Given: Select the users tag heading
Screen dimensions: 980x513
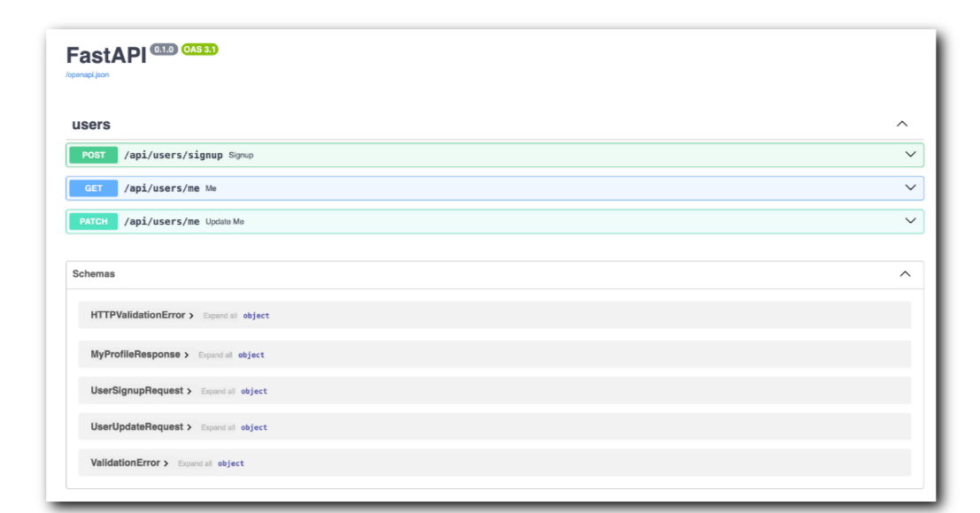Looking at the screenshot, I should click(91, 125).
